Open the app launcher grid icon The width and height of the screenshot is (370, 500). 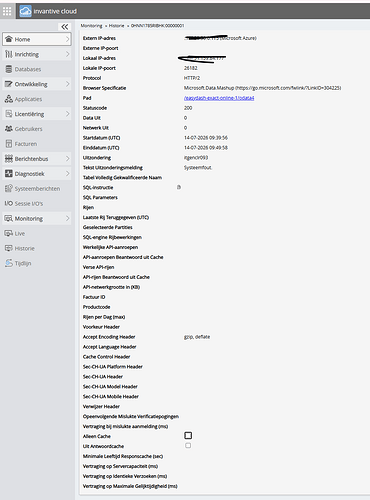click(7, 11)
